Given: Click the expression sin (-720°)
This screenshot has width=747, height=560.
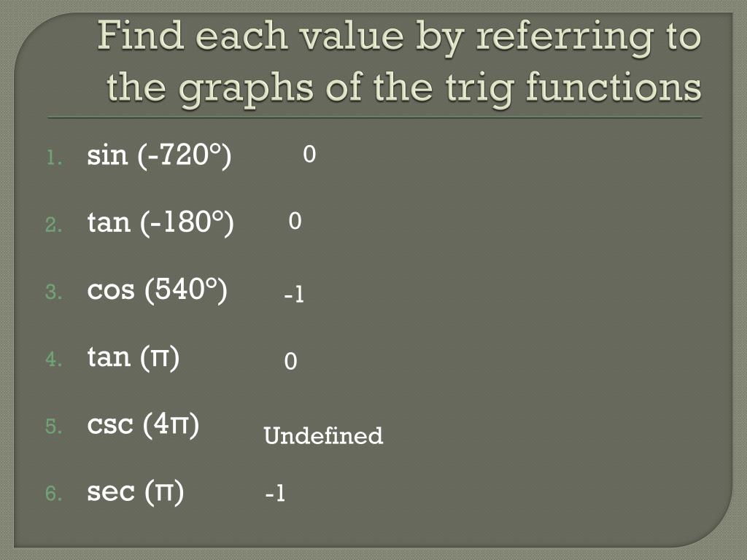Looking at the screenshot, I should [159, 155].
